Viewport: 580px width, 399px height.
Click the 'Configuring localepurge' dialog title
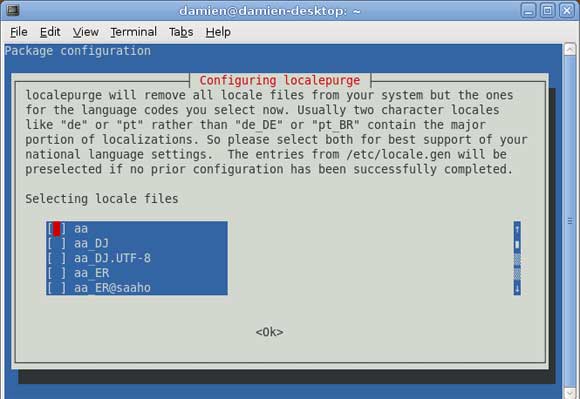coord(280,80)
